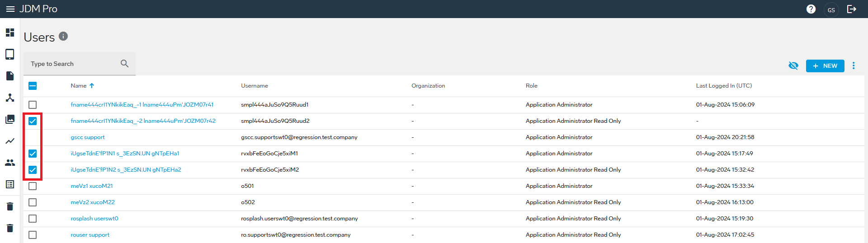This screenshot has width=868, height=243.
Task: Open the hierarchy tree sidebar icon
Action: (x=10, y=98)
